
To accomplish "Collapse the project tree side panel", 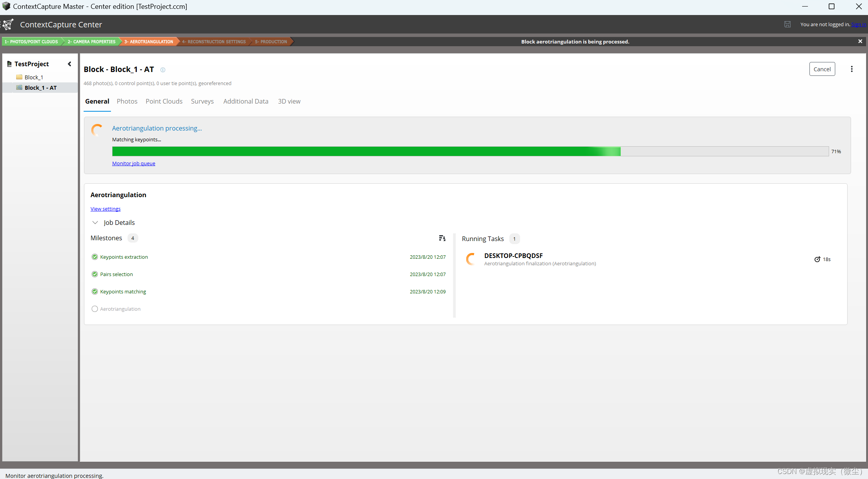I will 69,64.
